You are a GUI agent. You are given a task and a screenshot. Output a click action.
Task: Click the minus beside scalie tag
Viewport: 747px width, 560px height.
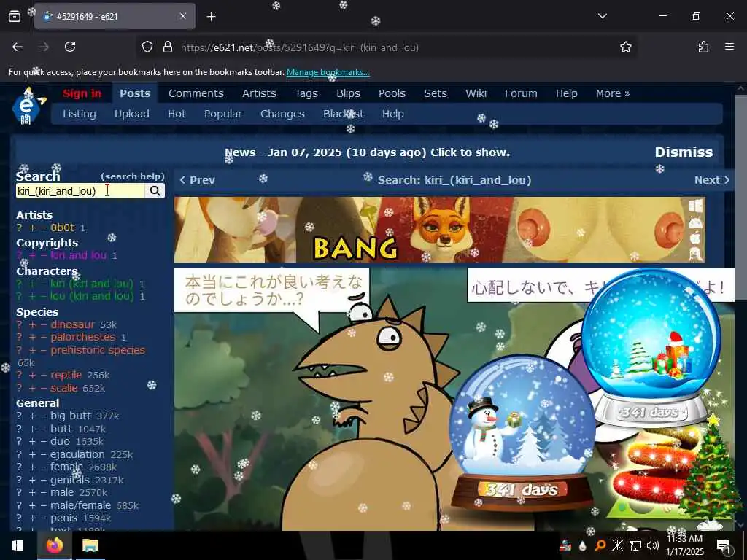pos(43,388)
